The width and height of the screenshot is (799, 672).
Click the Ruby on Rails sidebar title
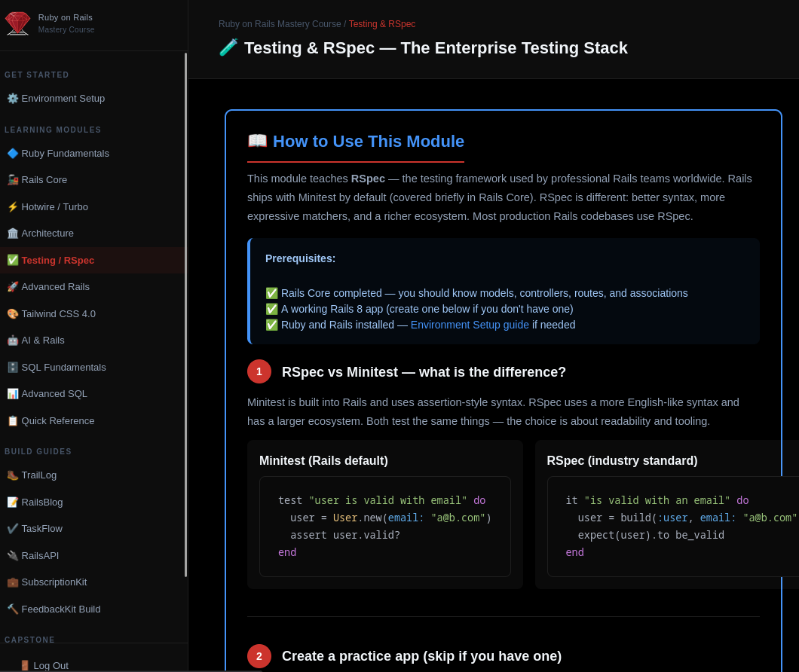(x=66, y=17)
